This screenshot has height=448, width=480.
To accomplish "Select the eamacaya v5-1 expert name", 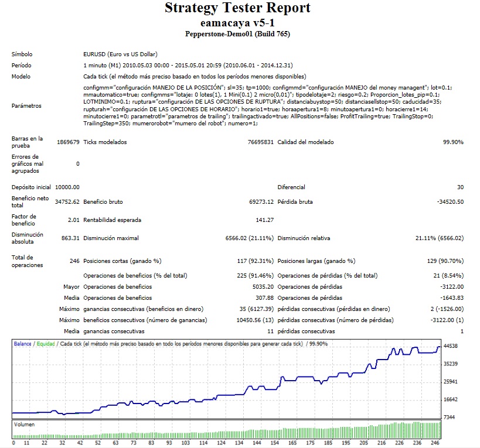I will click(237, 23).
